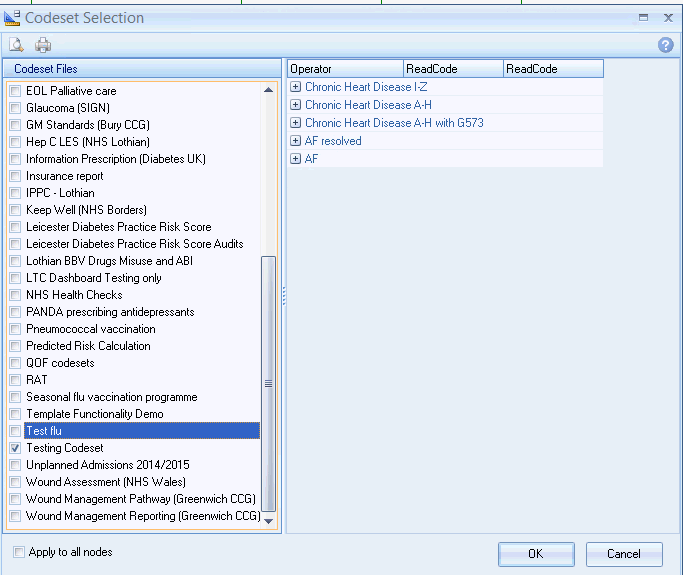The height and width of the screenshot is (575, 683).
Task: Expand the AF resolved node
Action: (296, 141)
